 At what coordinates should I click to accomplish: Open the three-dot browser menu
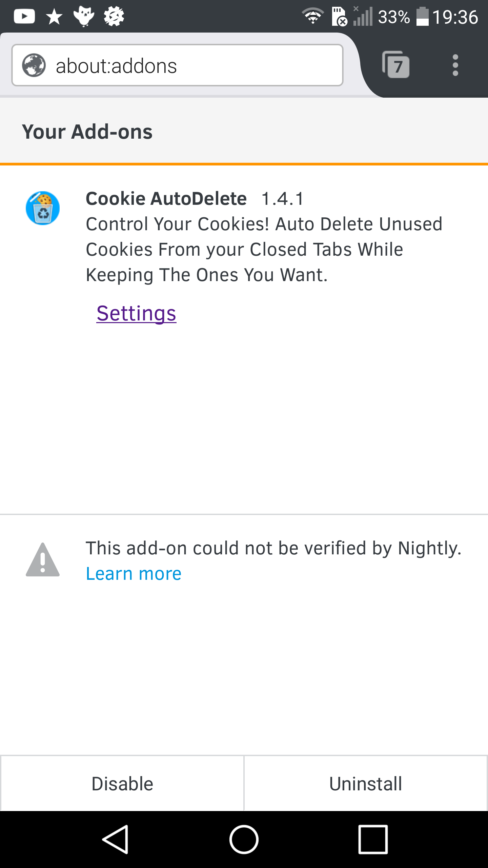tap(455, 65)
